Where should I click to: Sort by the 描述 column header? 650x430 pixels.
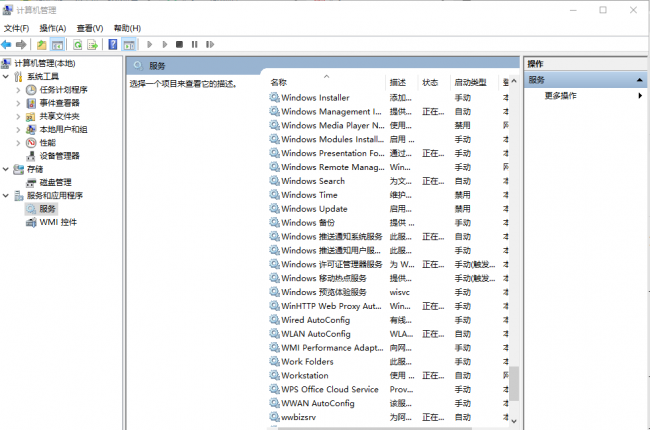[x=398, y=83]
